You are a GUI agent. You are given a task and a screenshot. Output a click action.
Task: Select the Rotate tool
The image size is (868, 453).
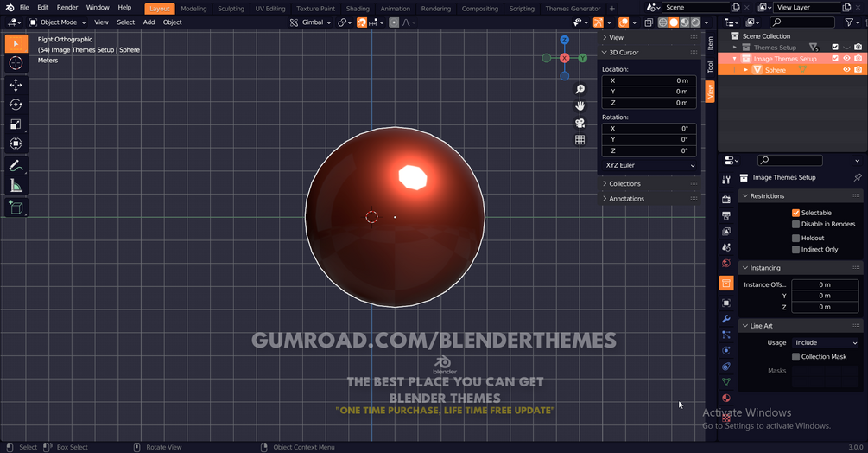click(x=16, y=105)
